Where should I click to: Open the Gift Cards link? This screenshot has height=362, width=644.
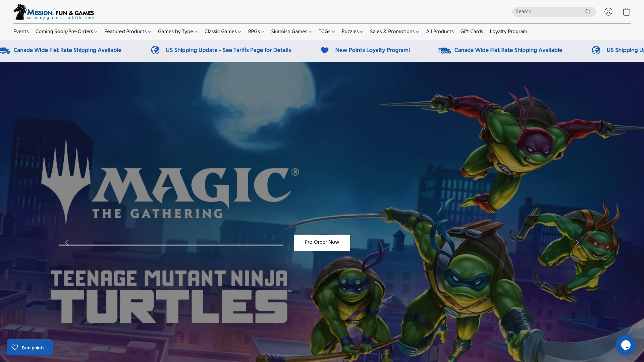tap(471, 32)
